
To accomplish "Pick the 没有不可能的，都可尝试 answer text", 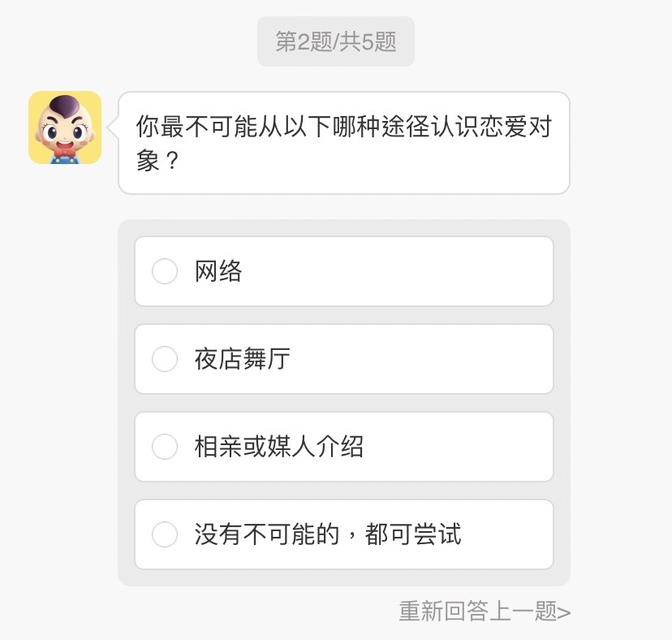I will (x=327, y=534).
